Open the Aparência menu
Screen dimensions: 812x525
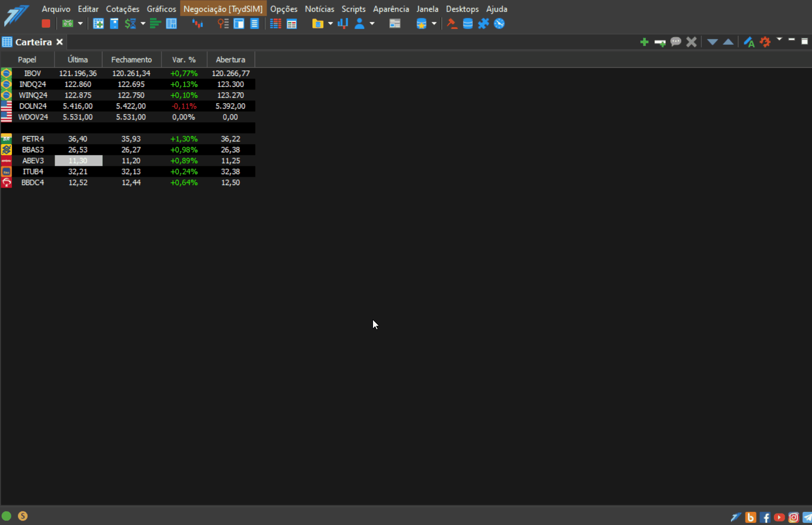[391, 9]
